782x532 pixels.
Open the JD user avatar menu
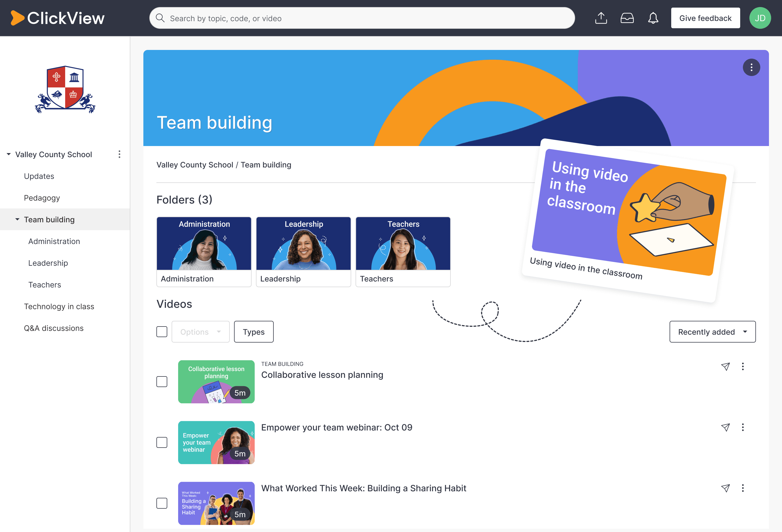pyautogui.click(x=760, y=18)
